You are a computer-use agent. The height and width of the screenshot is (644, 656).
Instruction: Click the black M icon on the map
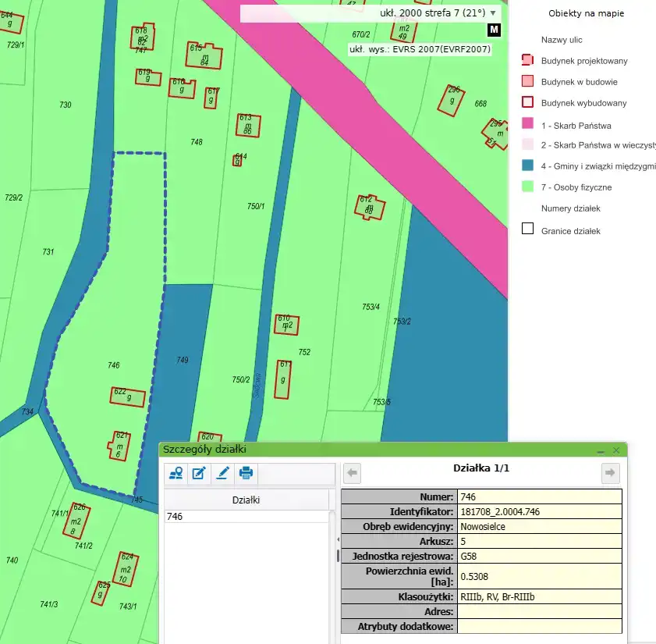coord(495,30)
